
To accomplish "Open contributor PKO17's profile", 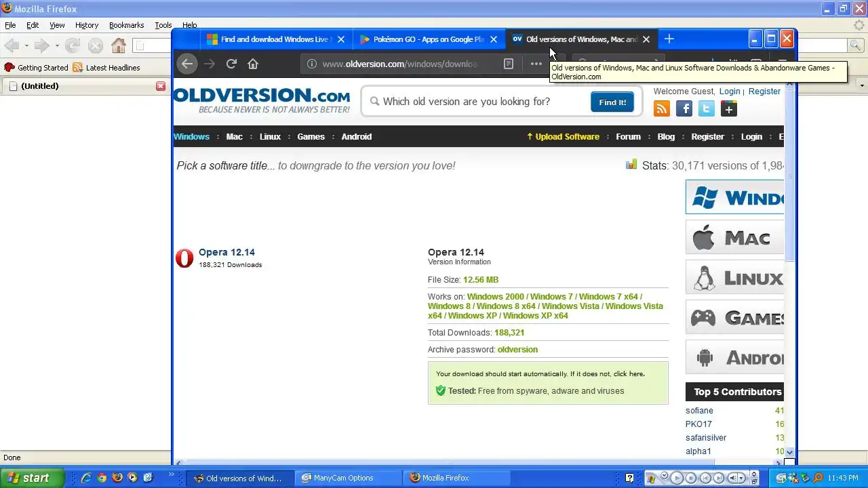I will pyautogui.click(x=698, y=424).
